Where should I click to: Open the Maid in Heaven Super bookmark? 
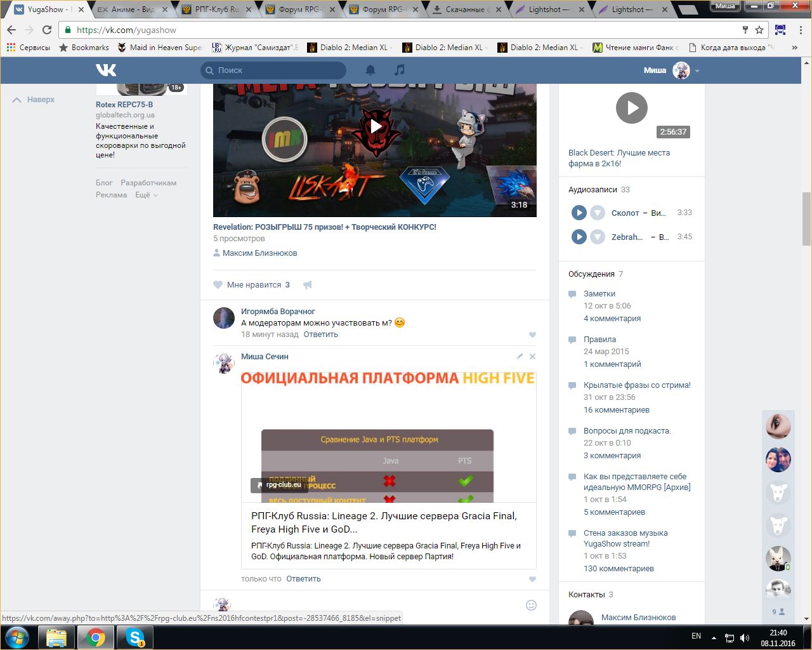point(159,48)
